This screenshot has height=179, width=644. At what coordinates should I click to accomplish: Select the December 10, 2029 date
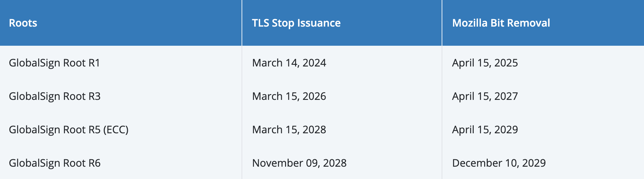(499, 163)
